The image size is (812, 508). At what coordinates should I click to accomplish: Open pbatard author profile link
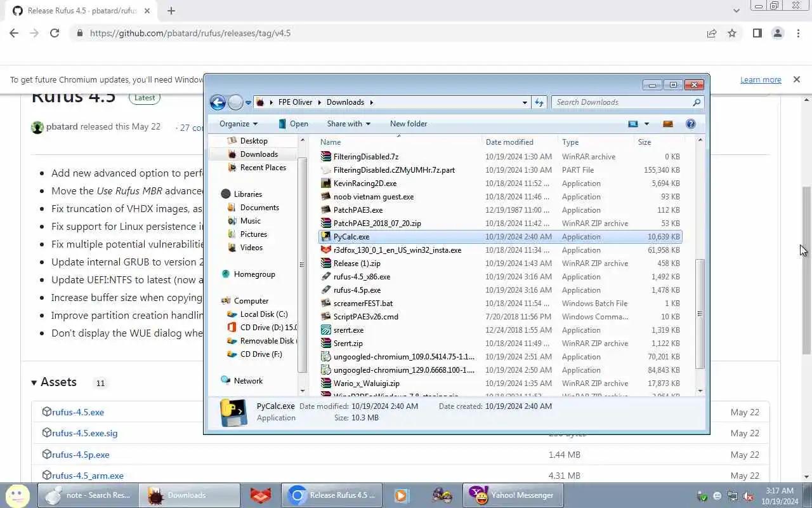62,126
